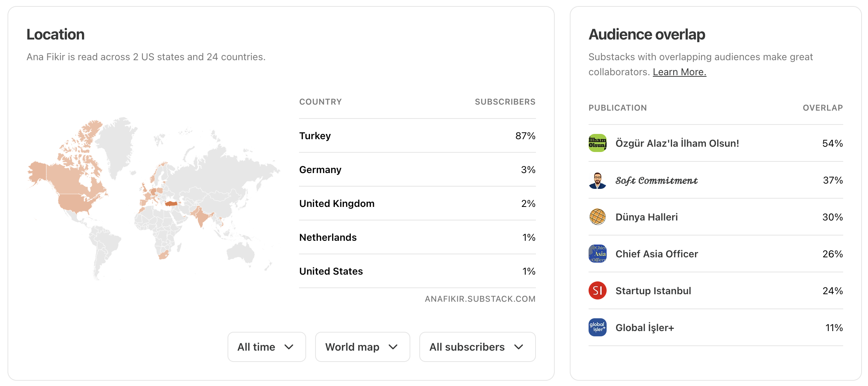This screenshot has height=386, width=868.
Task: Click the COUNTRY column header
Action: tap(320, 102)
